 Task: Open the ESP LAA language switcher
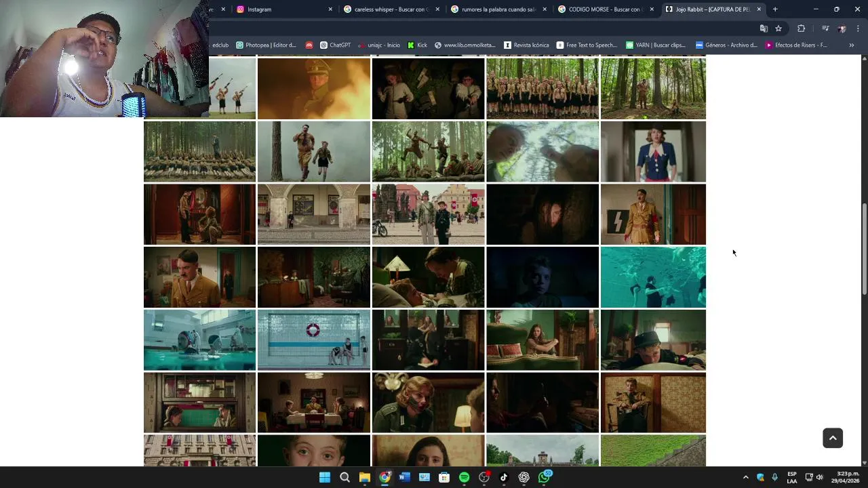click(x=791, y=477)
